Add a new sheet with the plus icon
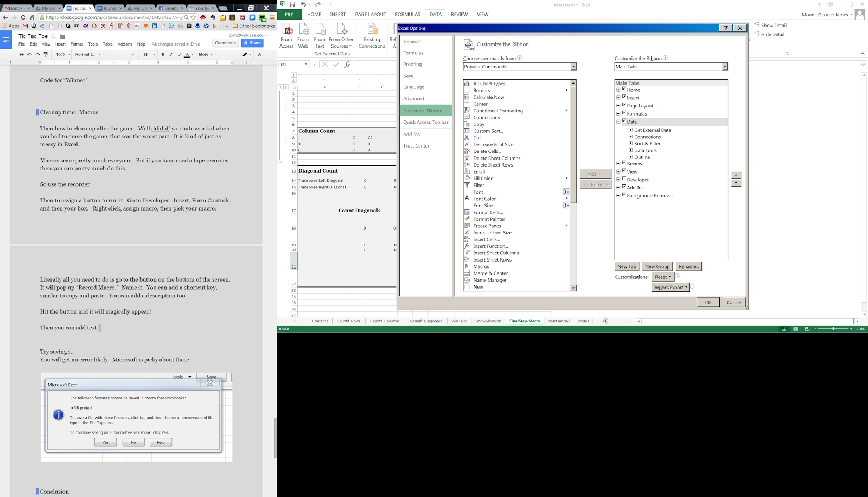The image size is (868, 497). point(606,321)
